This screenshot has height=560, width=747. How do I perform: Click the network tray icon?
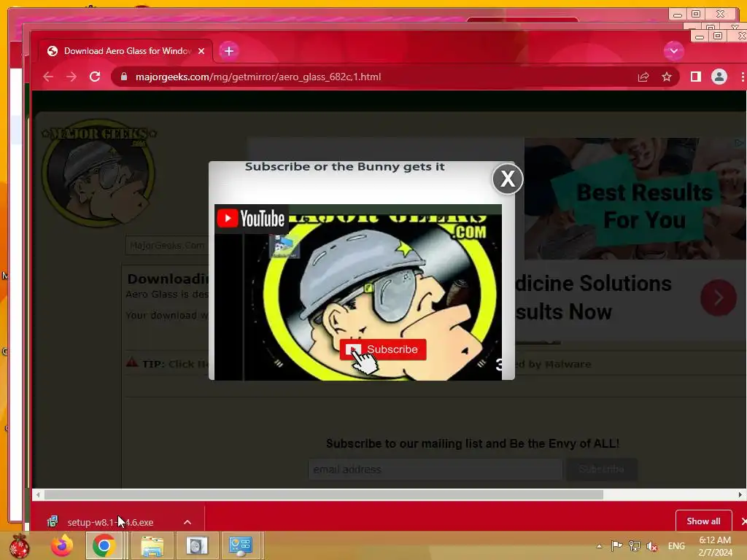[x=635, y=546]
